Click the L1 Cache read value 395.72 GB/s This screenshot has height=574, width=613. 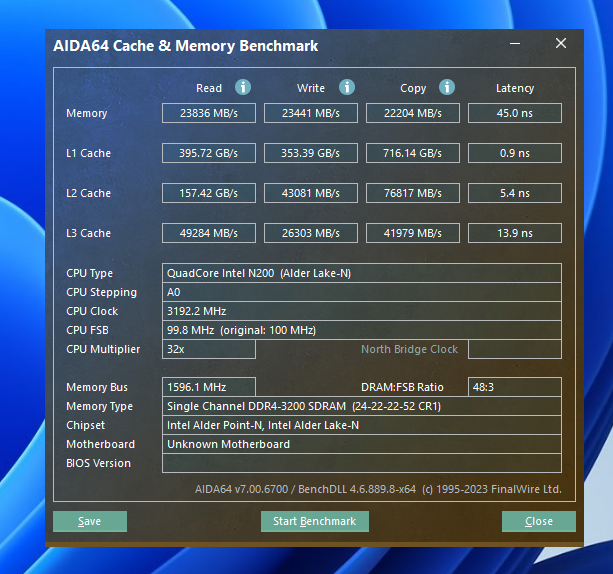pyautogui.click(x=209, y=153)
